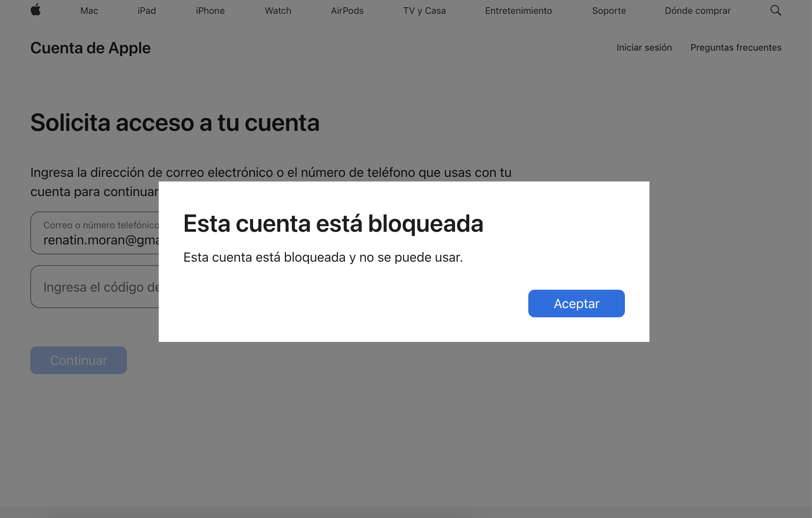Open the Watch navigation item

[278, 11]
